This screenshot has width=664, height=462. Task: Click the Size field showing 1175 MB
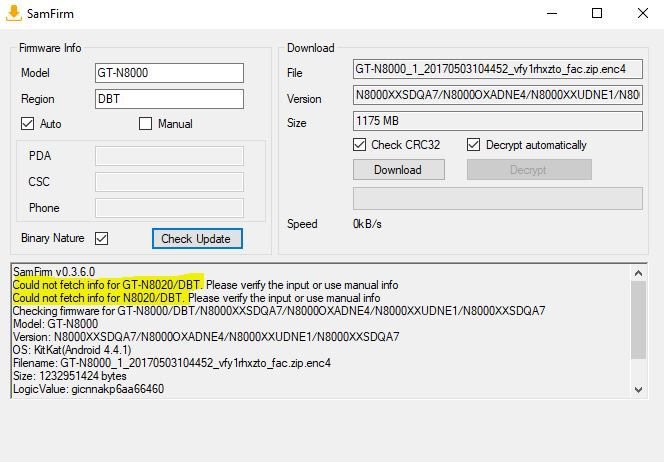pos(498,121)
